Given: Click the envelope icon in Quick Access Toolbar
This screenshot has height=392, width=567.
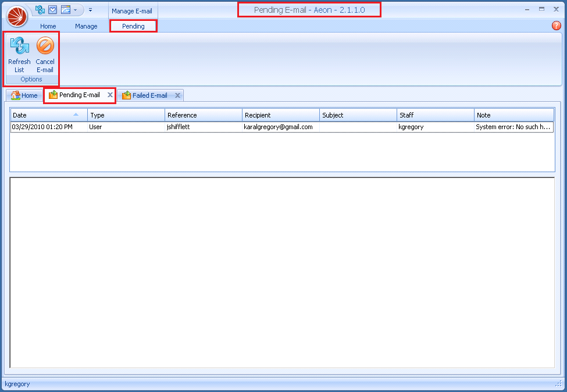Looking at the screenshot, I should pos(52,9).
